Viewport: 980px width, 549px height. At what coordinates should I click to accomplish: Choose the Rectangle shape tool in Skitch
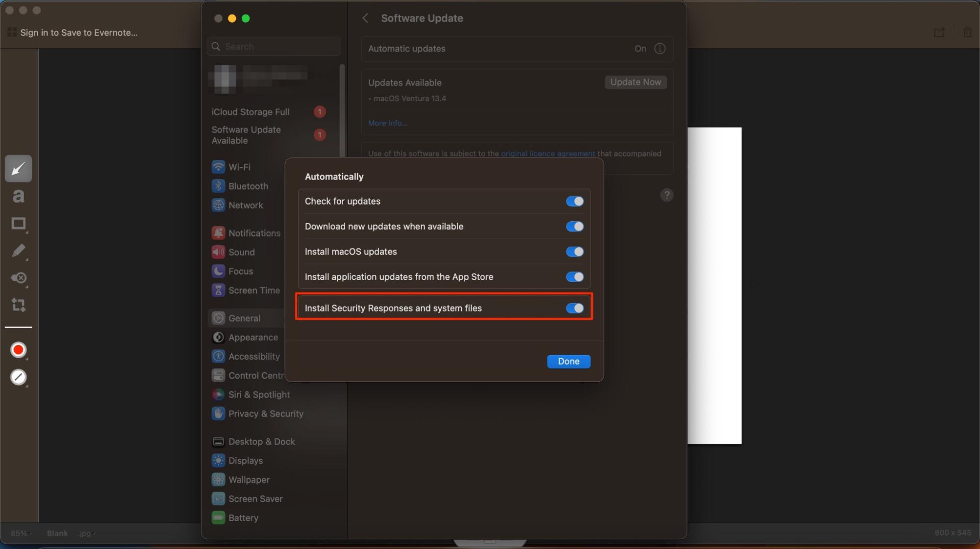pyautogui.click(x=19, y=224)
